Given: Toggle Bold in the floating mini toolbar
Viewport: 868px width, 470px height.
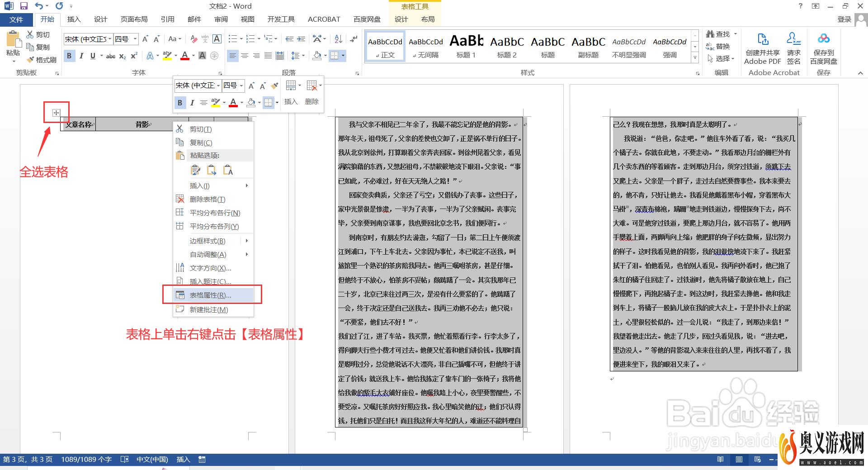Looking at the screenshot, I should coord(180,103).
